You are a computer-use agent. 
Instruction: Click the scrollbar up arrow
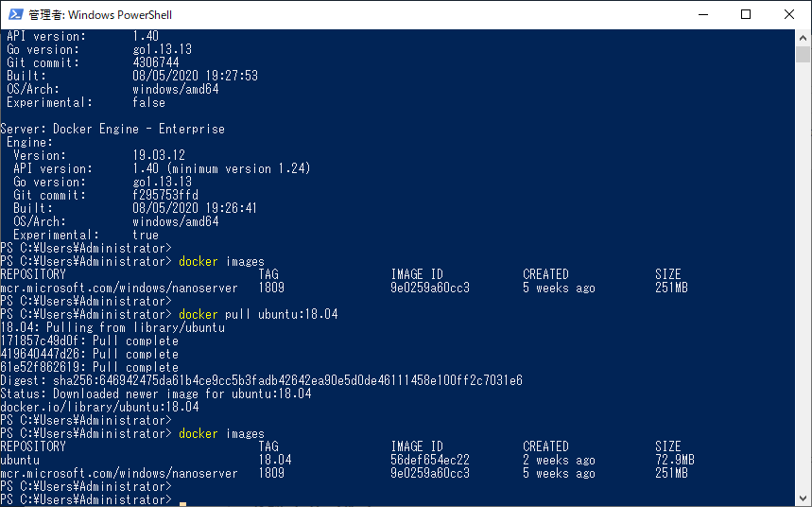point(803,37)
